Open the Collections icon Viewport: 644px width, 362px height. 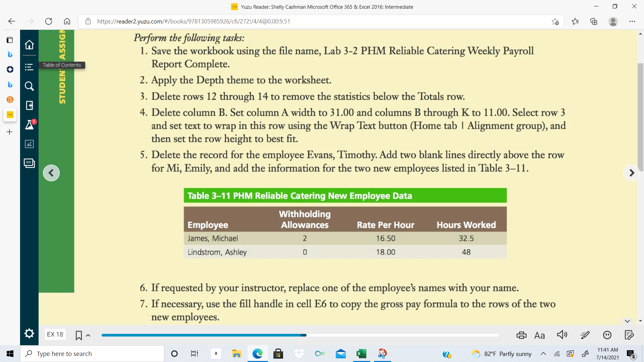pyautogui.click(x=594, y=21)
